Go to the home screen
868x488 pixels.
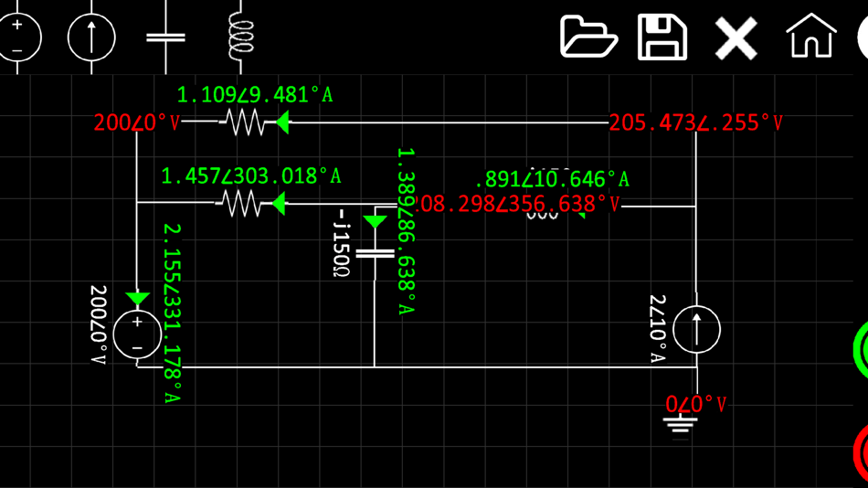[x=811, y=36]
